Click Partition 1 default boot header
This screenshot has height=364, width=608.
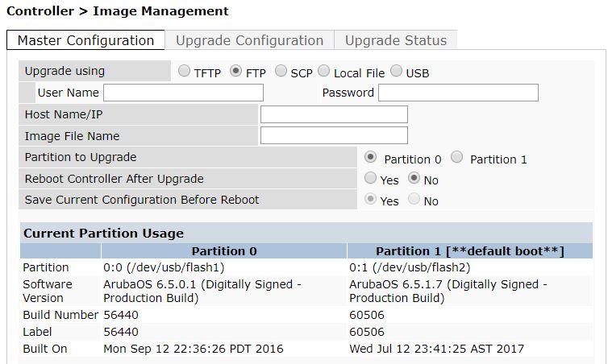[x=470, y=251]
